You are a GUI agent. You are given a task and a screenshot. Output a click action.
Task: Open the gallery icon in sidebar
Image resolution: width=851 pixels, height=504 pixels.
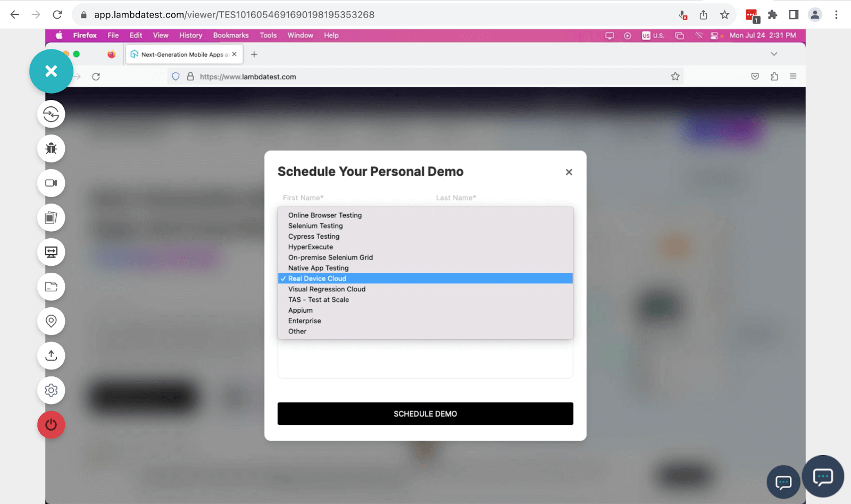click(51, 217)
